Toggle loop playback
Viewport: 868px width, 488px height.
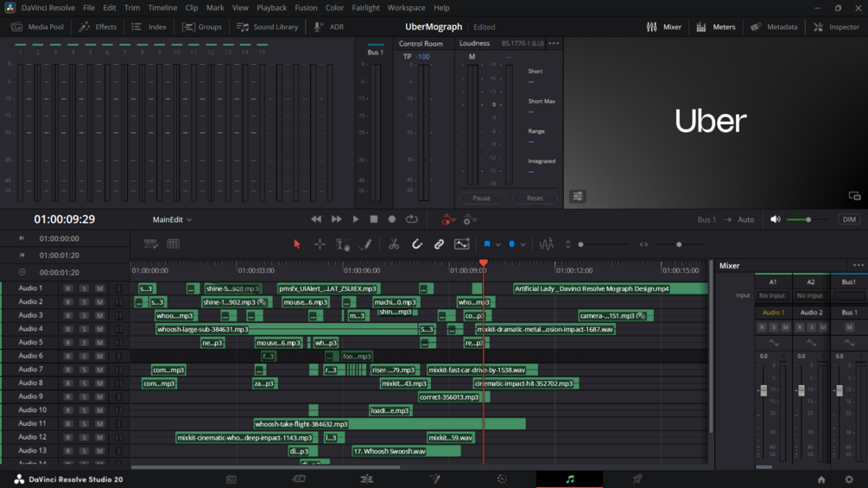click(x=411, y=219)
